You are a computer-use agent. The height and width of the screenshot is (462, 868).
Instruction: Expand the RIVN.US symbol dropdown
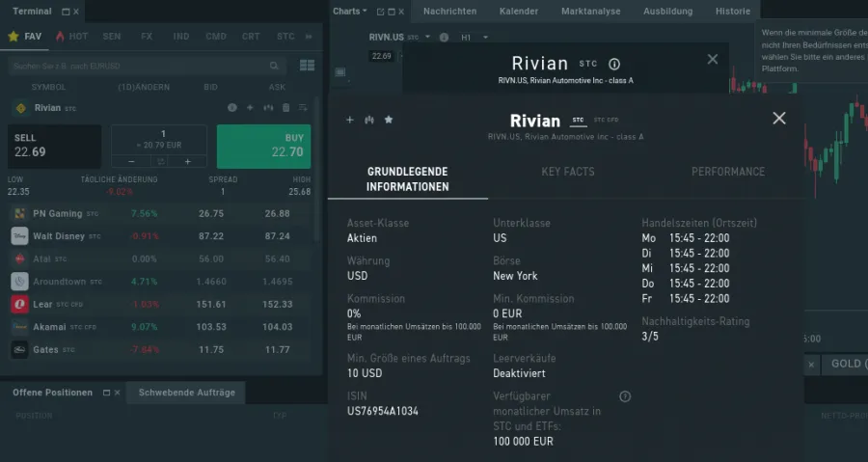[x=427, y=37]
